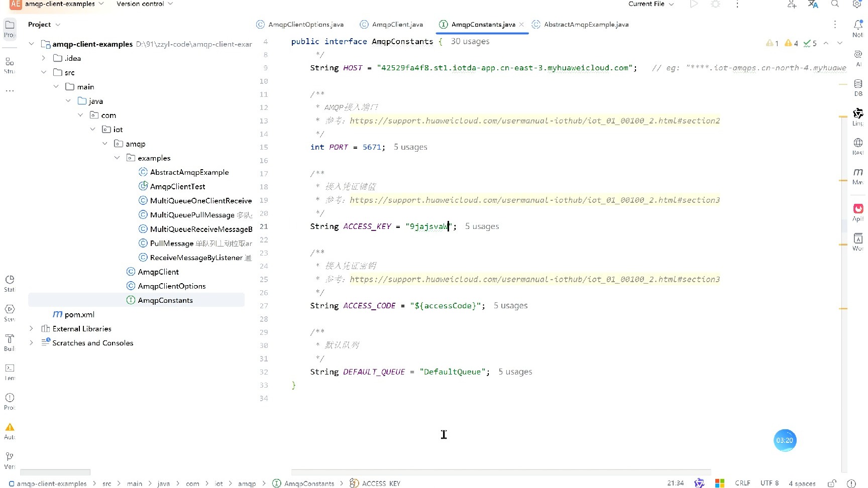Click the translate icon in toolbar
The width and height of the screenshot is (868, 488).
(x=813, y=4)
